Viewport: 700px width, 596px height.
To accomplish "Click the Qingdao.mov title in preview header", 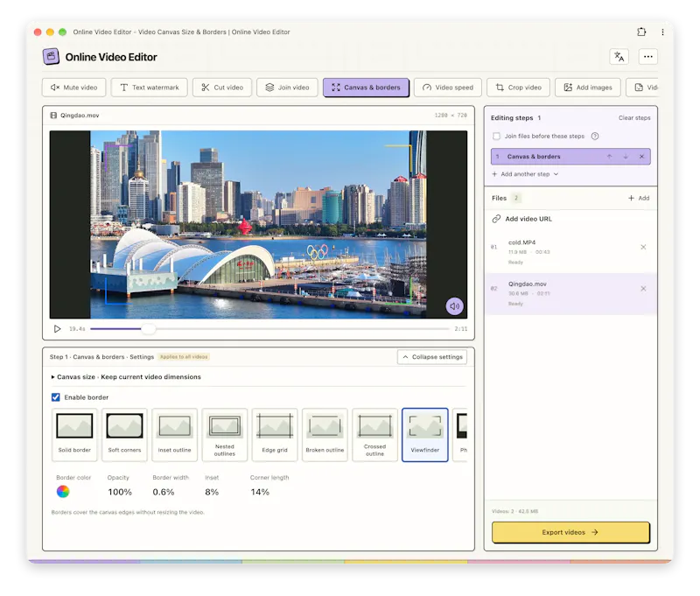I will 80,116.
